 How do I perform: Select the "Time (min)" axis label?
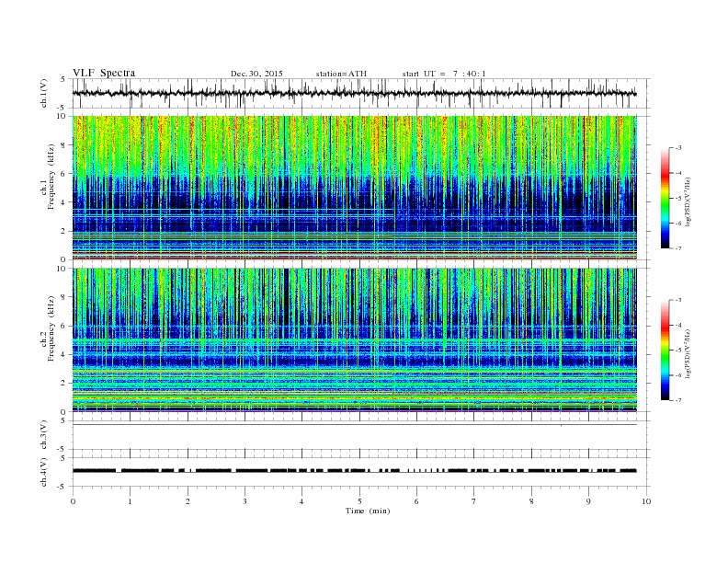[368, 511]
